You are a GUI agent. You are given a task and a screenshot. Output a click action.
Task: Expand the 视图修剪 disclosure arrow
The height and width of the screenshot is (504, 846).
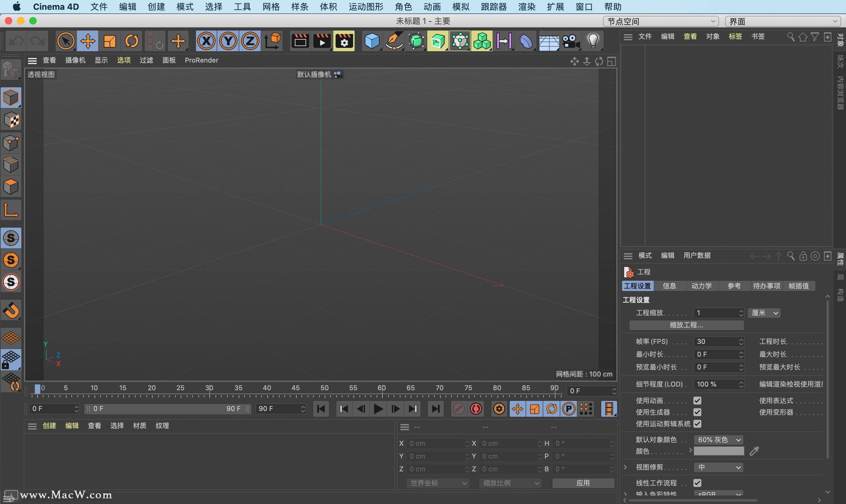[x=625, y=467]
